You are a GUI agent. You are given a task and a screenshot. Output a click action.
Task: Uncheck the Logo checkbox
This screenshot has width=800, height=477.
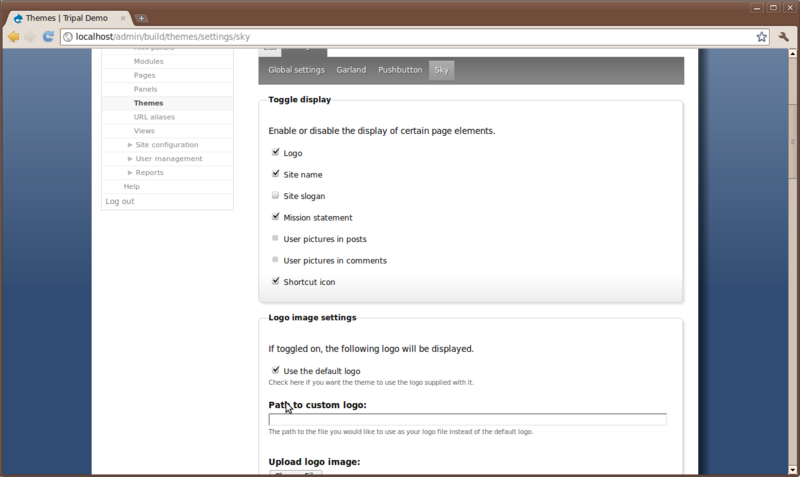(x=276, y=152)
